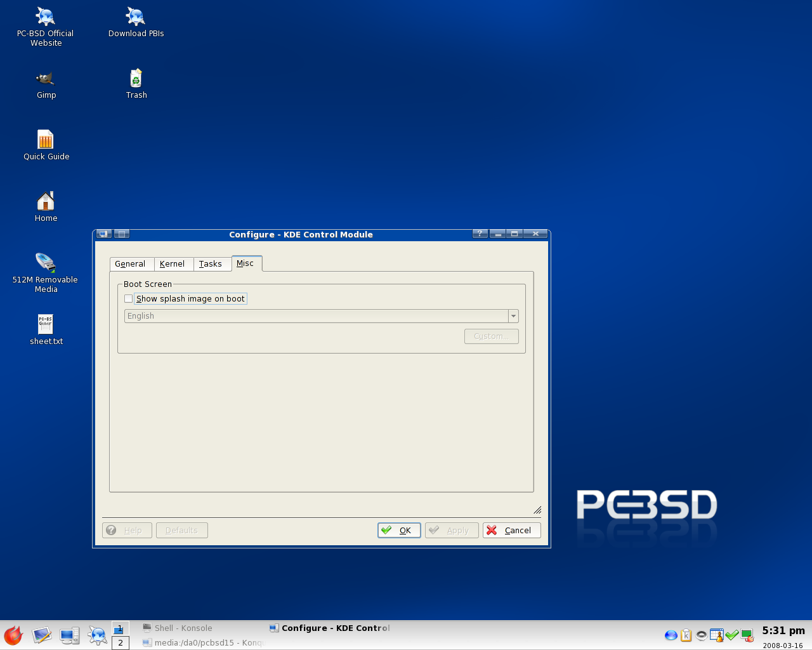Switch to the Kernel tab
Viewport: 812px width, 650px height.
(173, 264)
